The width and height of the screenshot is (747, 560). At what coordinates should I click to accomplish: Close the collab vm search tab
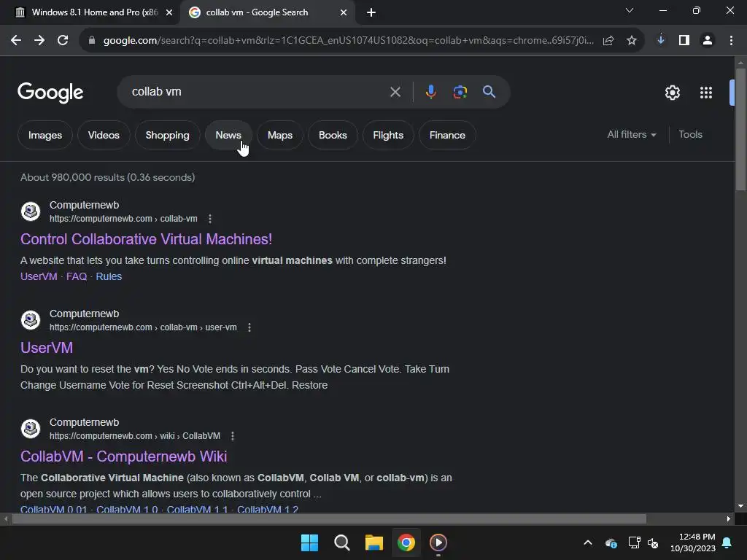[344, 12]
